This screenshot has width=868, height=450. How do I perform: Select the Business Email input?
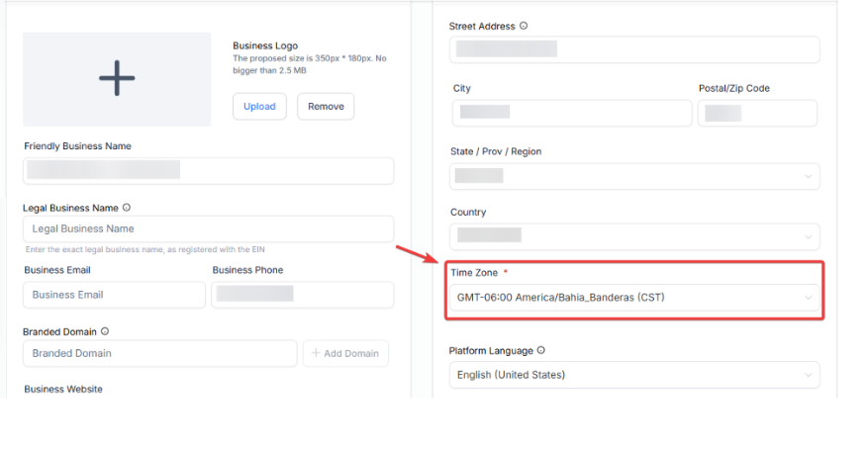pos(114,295)
